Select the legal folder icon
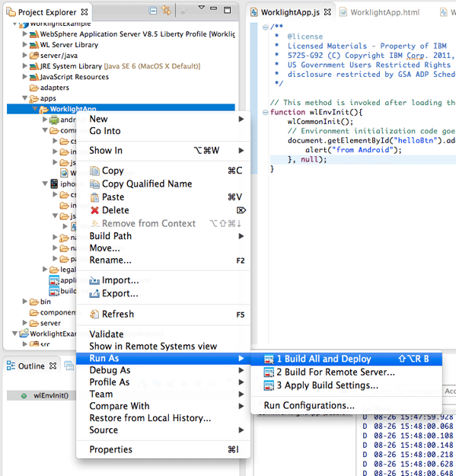456x476 pixels. click(54, 270)
